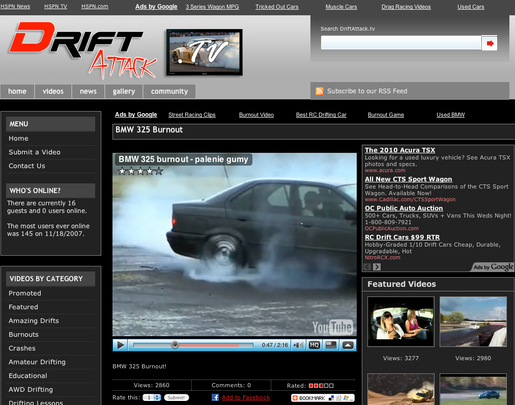Click Ads by Google badge in ad box
Image resolution: width=515 pixels, height=405 pixels.
[x=493, y=267]
